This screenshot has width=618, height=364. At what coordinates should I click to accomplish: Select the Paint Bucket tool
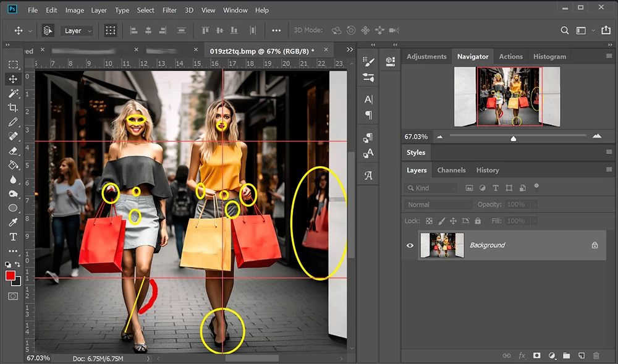click(x=13, y=165)
